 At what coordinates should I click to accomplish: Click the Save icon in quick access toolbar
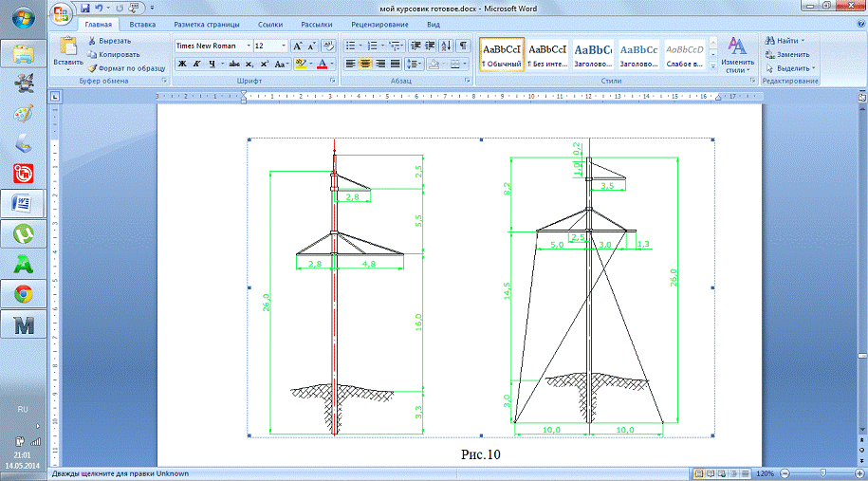(85, 8)
